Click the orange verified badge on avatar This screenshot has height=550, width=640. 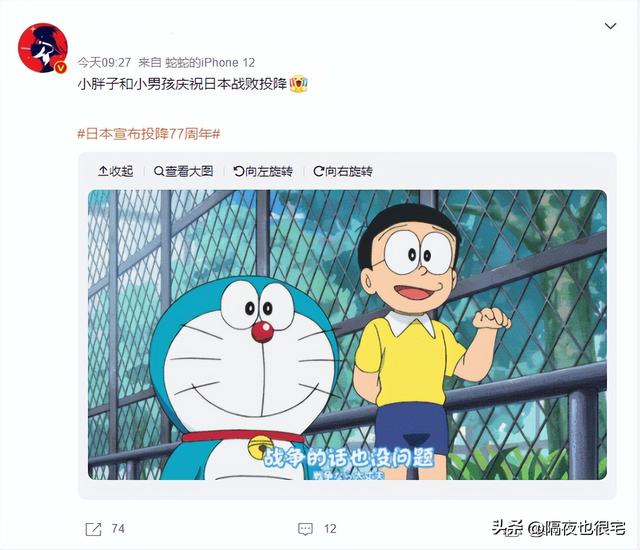pos(60,68)
